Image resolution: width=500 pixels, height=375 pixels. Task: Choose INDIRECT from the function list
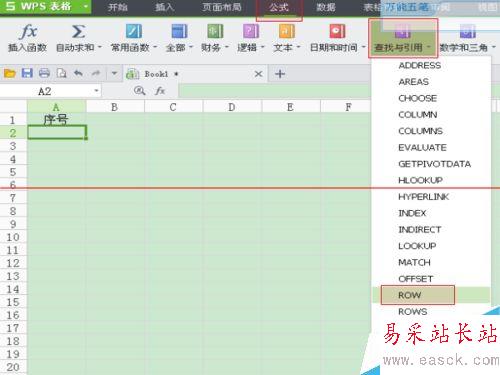tap(420, 230)
